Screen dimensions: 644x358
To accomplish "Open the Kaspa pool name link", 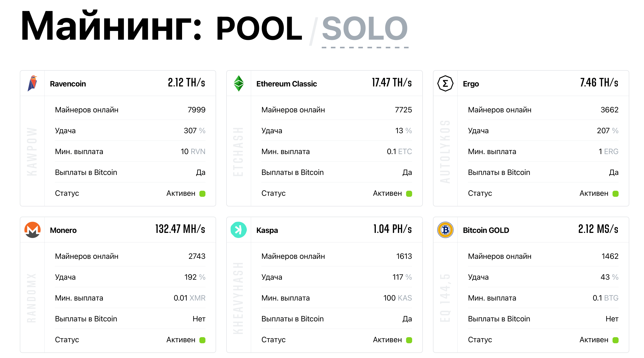I will pyautogui.click(x=267, y=230).
